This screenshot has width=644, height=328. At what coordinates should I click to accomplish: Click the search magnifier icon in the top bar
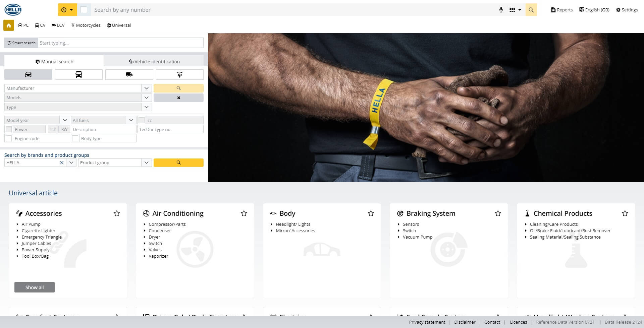coord(531,10)
